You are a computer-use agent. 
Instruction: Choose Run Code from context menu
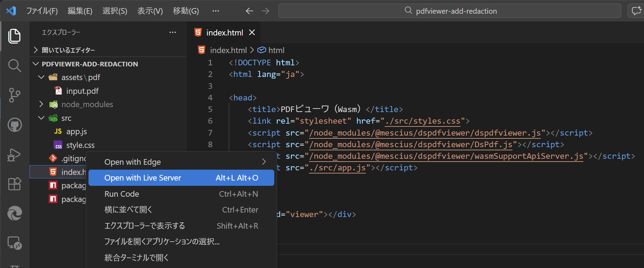[x=181, y=194]
